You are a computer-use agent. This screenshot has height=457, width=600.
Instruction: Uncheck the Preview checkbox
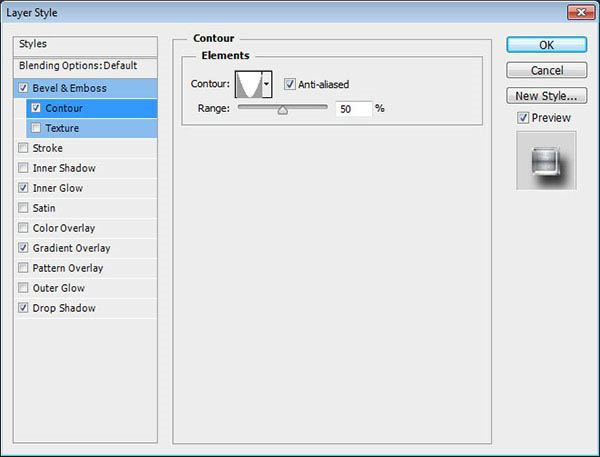[524, 118]
